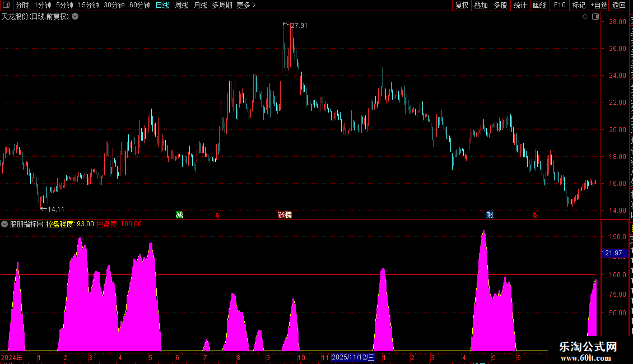Select the 60分钟 period
Screen dimensions: 633x364
[x=140, y=5]
